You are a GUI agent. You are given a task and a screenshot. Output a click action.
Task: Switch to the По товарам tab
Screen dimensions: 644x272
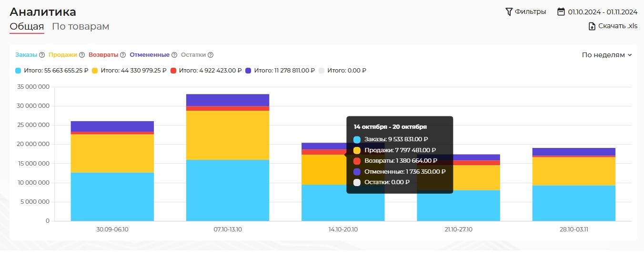pyautogui.click(x=80, y=27)
